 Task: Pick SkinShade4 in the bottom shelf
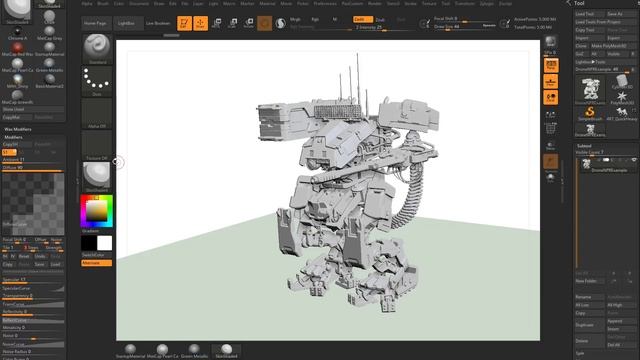click(x=227, y=351)
